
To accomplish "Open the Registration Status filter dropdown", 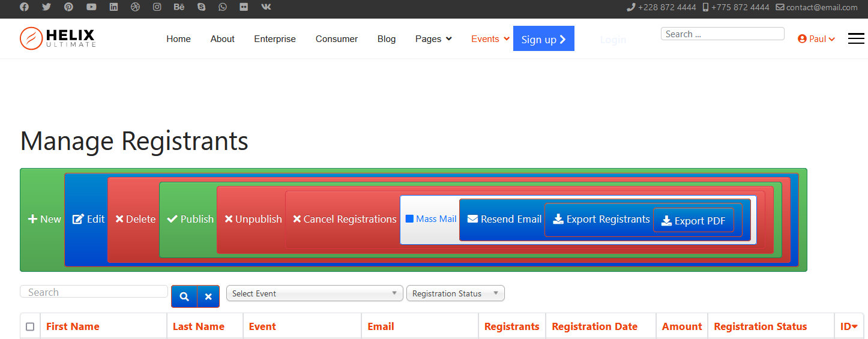I will 456,293.
